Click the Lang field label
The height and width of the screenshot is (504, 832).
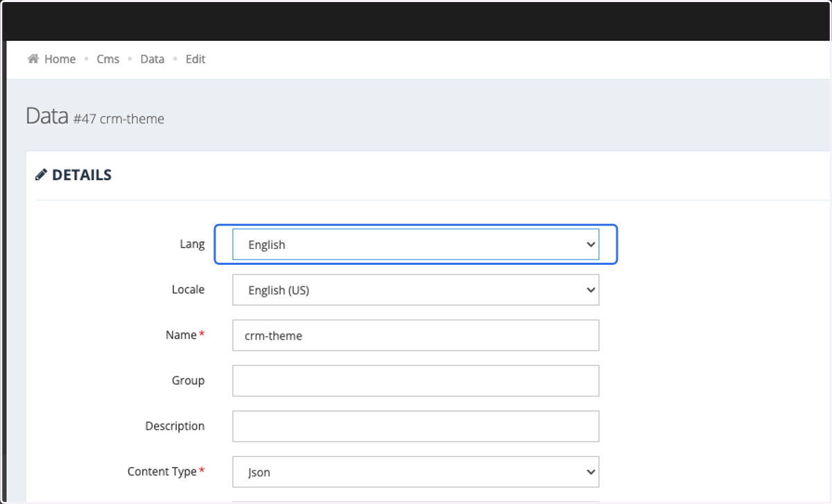click(x=192, y=244)
